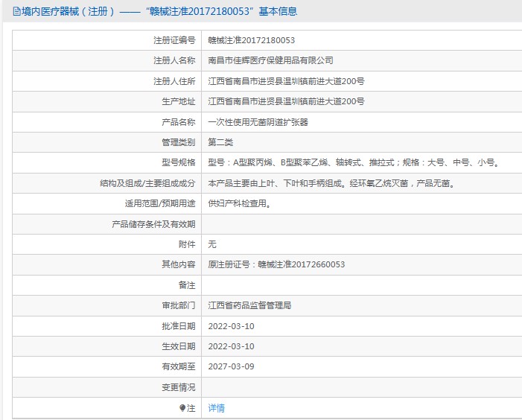Click the 生效日期 date value
Screen dimensions: 522x420
coord(231,346)
